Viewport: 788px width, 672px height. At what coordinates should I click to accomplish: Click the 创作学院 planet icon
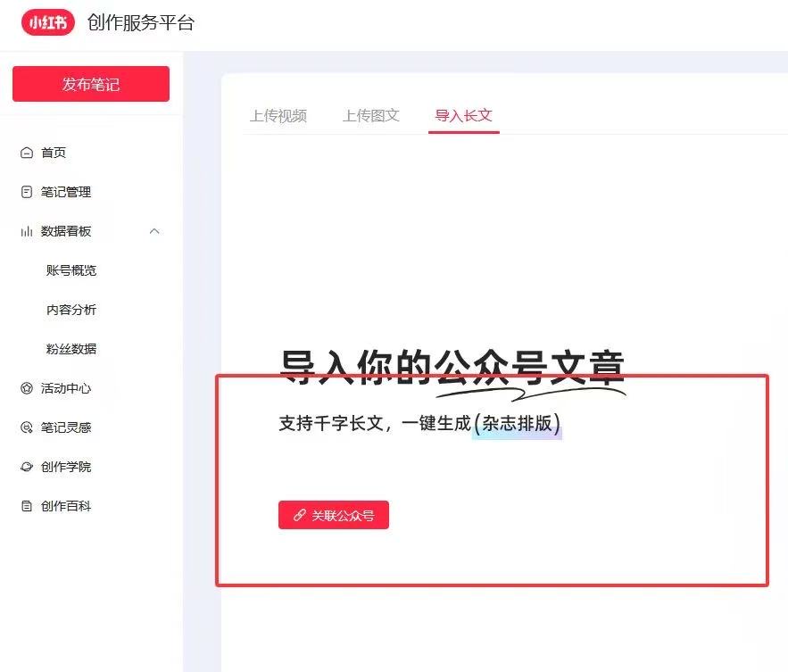coord(27,467)
